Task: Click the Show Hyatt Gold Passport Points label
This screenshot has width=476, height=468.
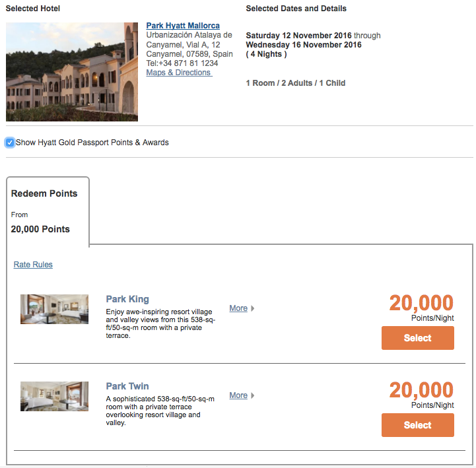Action: point(92,143)
